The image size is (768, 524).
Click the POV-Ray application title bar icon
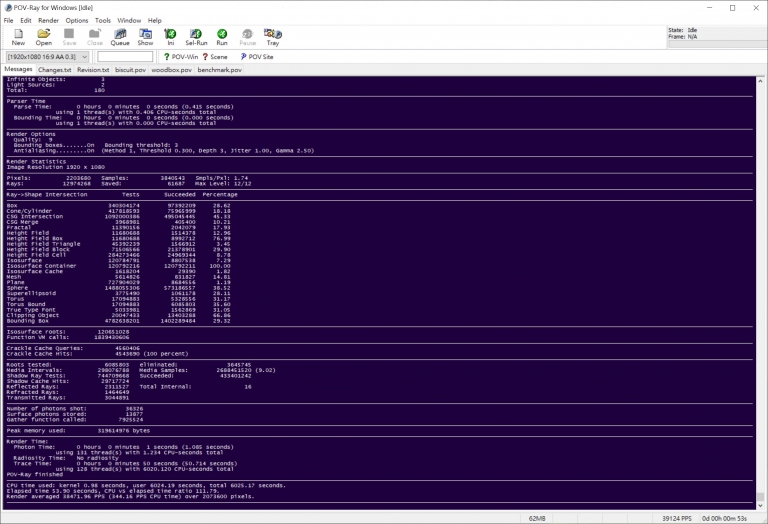8,8
